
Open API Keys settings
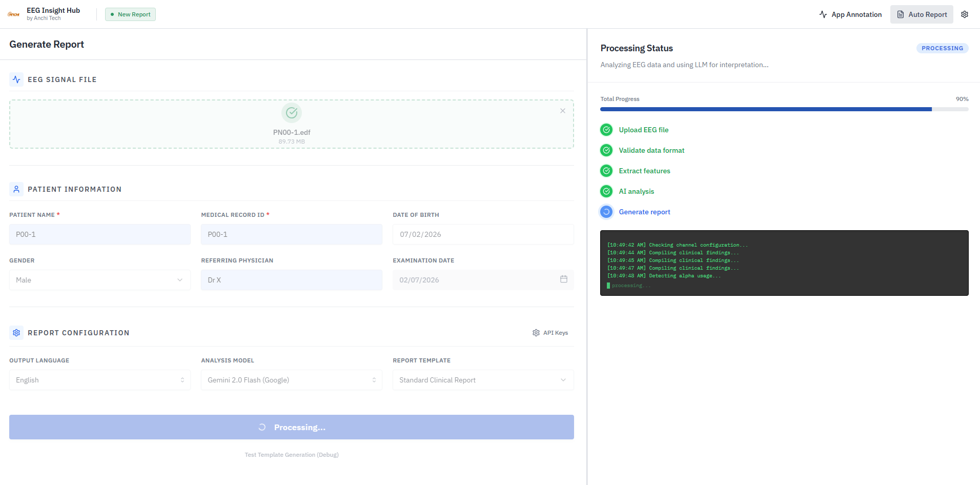(x=550, y=333)
